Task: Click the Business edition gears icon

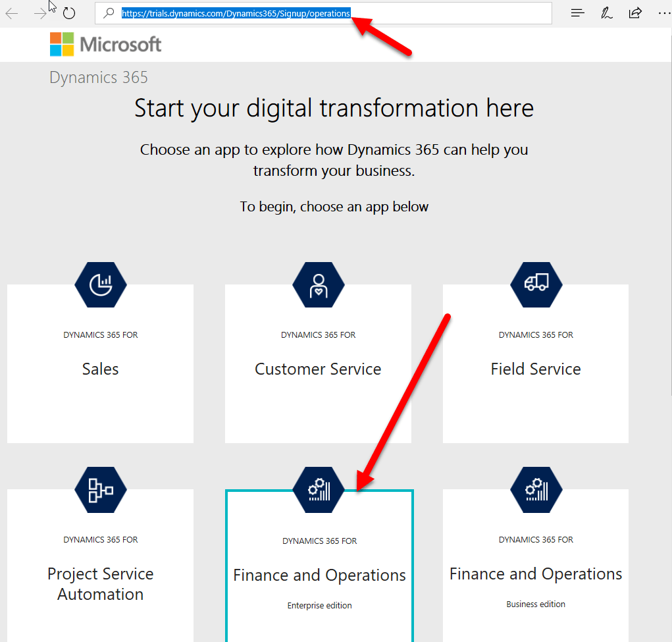Action: pyautogui.click(x=536, y=489)
